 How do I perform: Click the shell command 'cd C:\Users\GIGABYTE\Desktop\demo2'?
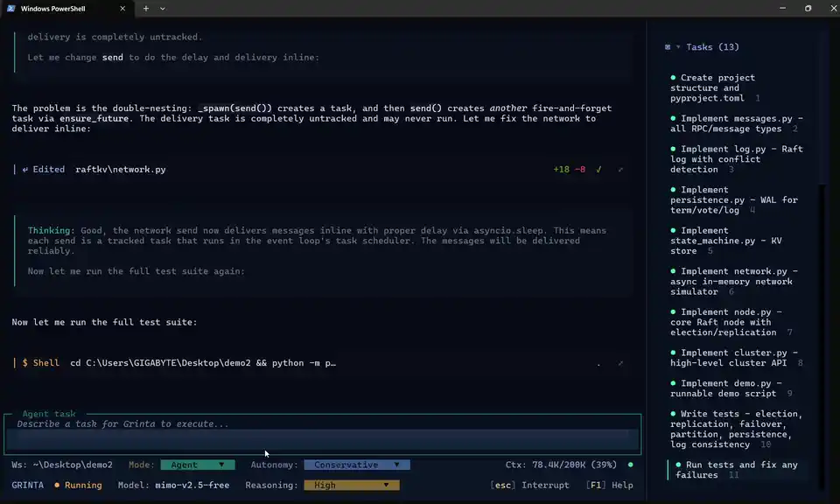click(160, 363)
